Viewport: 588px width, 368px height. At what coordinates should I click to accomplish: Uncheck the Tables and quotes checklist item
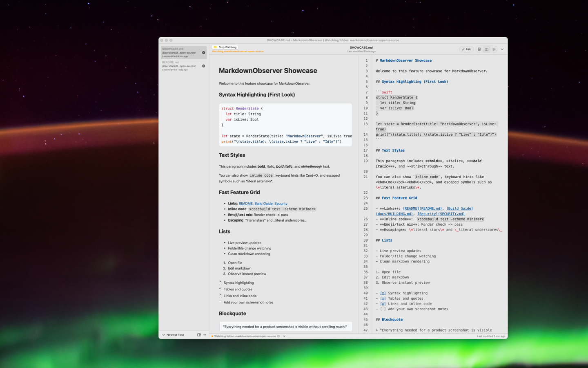(x=220, y=289)
